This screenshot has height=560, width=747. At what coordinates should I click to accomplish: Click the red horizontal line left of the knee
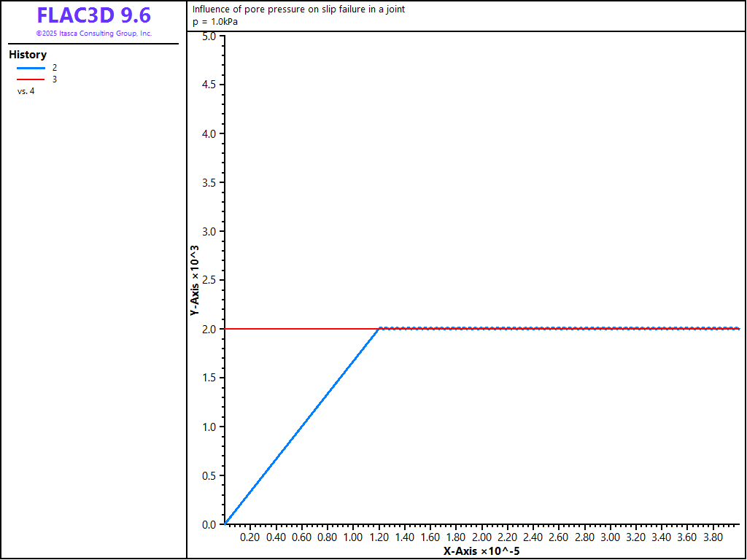click(299, 329)
